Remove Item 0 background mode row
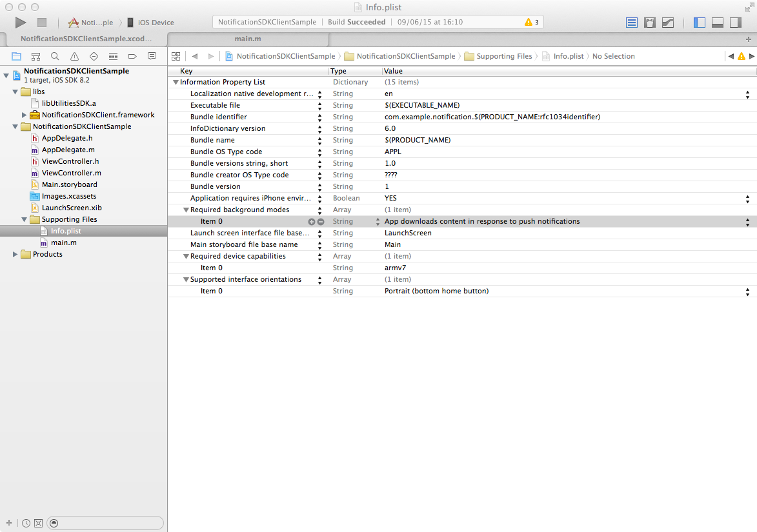Viewport: 757px width, 532px height. [321, 222]
